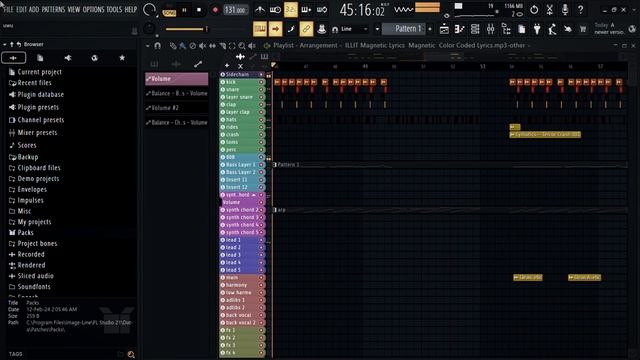The width and height of the screenshot is (640, 360).
Task: Toggle the Browser view icon
Action: [x=506, y=29]
